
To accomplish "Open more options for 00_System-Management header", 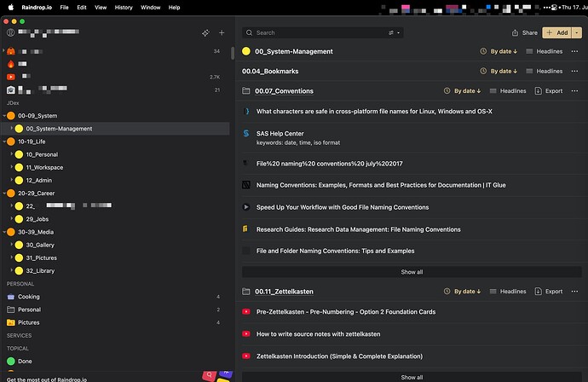I will [575, 51].
